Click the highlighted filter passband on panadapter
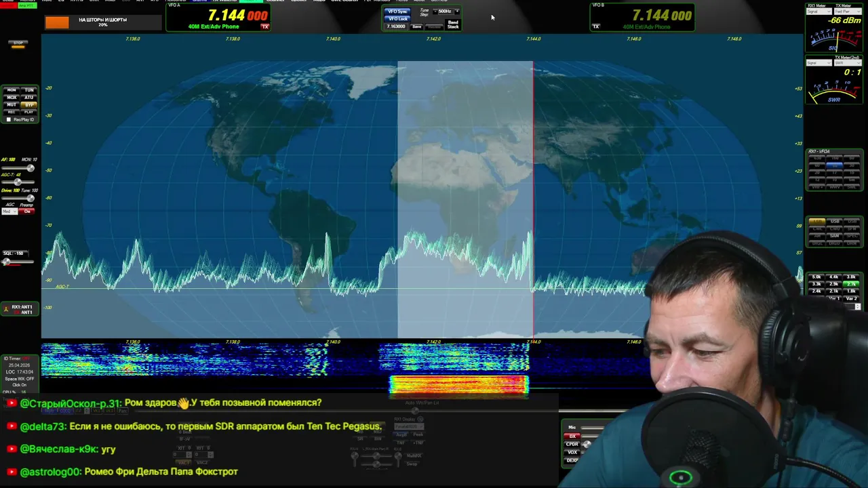Screen dimensions: 868x488 pos(465,199)
